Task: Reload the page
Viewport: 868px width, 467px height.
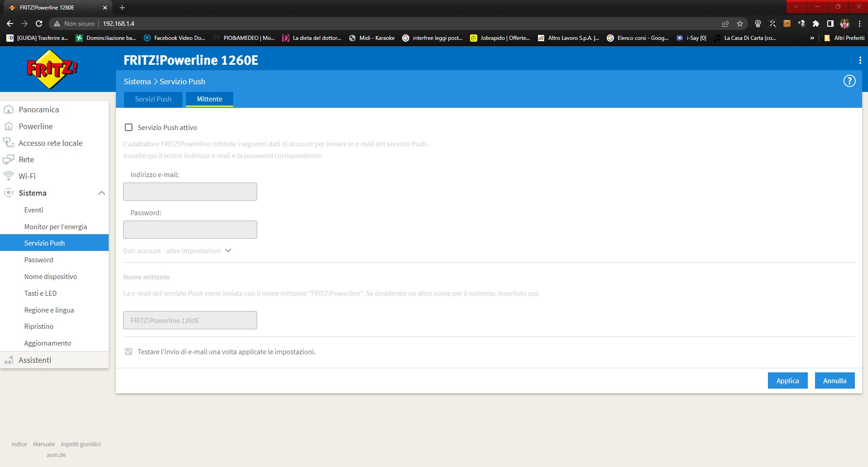Action: (39, 24)
